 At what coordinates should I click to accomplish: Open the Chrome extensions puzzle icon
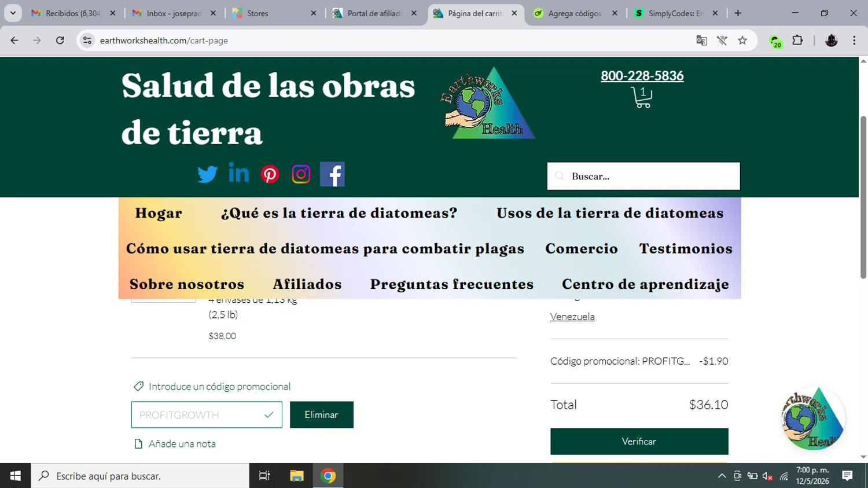point(797,41)
